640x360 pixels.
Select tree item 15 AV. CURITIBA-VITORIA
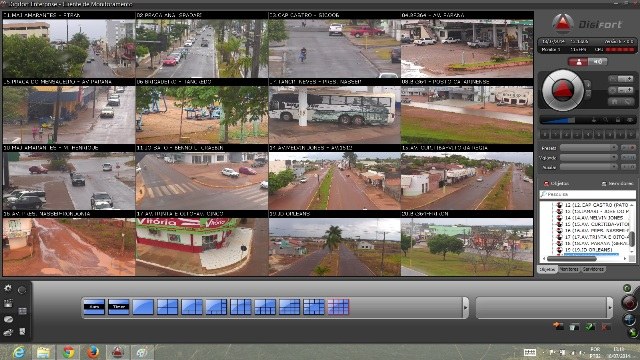[x=597, y=224]
